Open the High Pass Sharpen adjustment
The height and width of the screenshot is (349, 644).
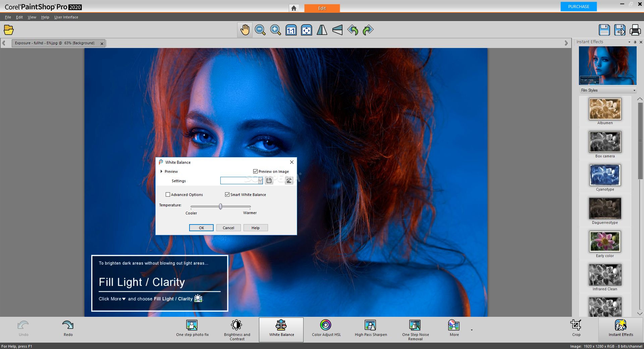[x=371, y=329]
